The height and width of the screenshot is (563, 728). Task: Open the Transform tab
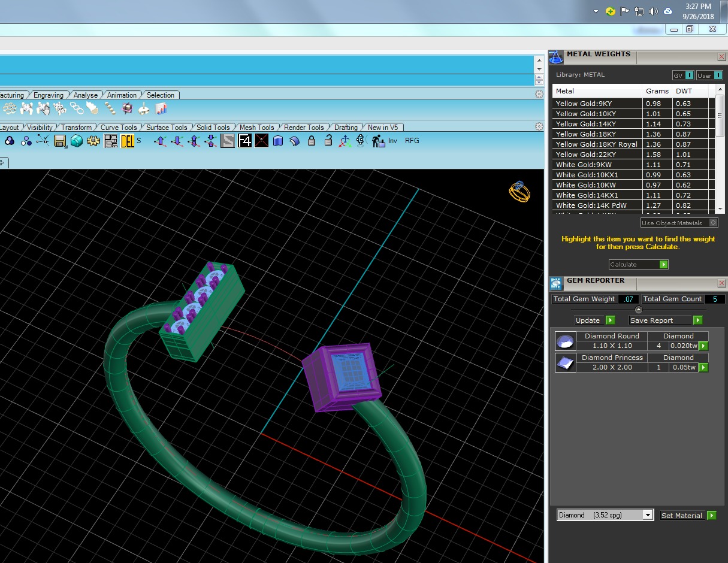(77, 128)
